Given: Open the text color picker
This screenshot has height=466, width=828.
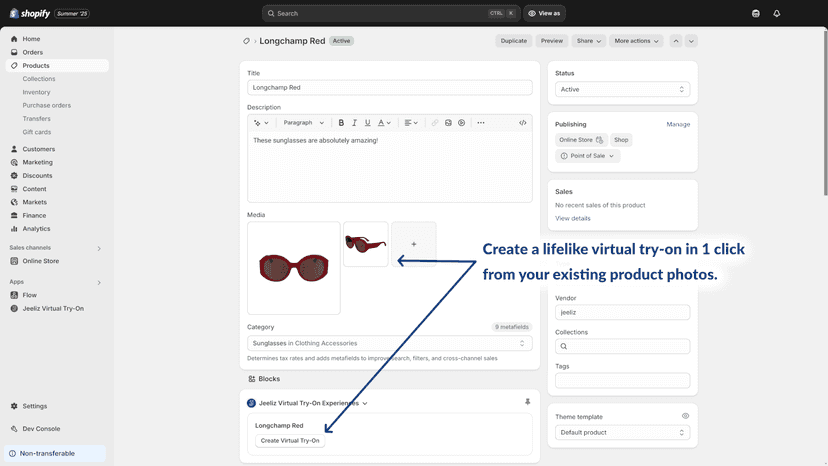Looking at the screenshot, I should tap(384, 123).
